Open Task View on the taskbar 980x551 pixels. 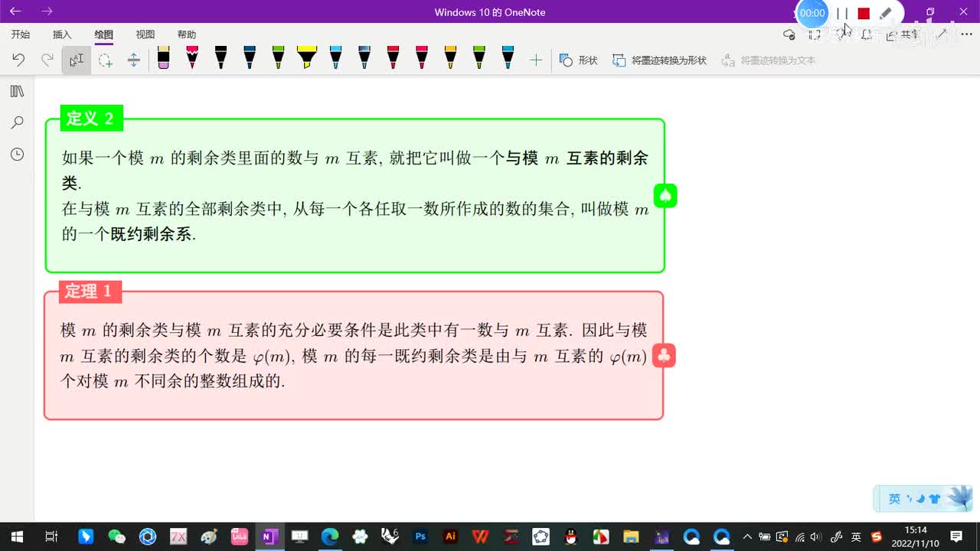pyautogui.click(x=51, y=536)
